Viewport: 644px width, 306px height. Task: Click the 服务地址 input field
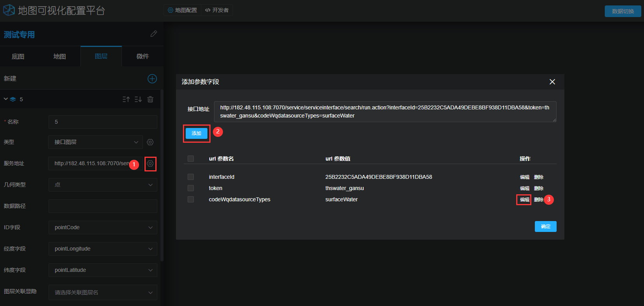96,164
